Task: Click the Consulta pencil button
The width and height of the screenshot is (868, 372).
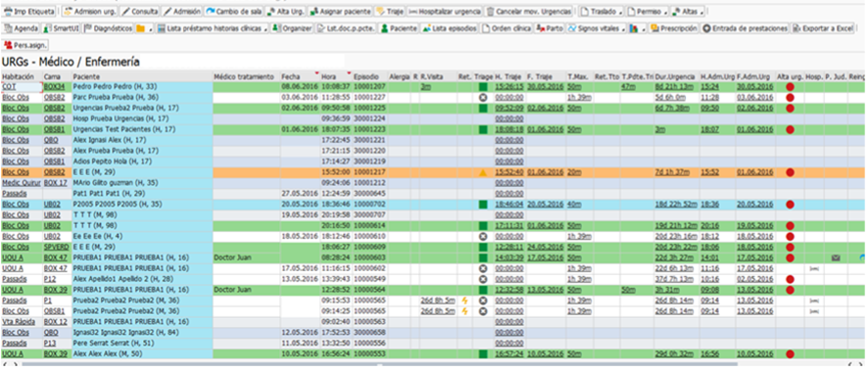Action: pos(139,11)
